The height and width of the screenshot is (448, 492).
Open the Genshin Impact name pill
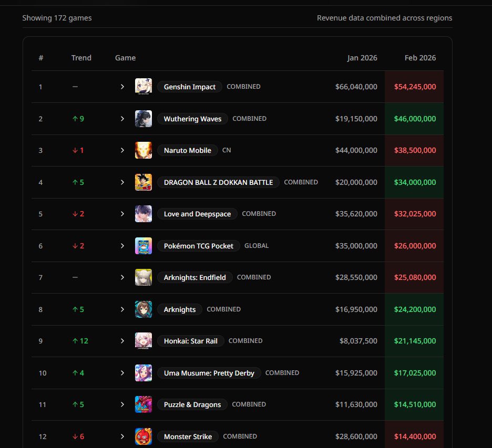[190, 87]
